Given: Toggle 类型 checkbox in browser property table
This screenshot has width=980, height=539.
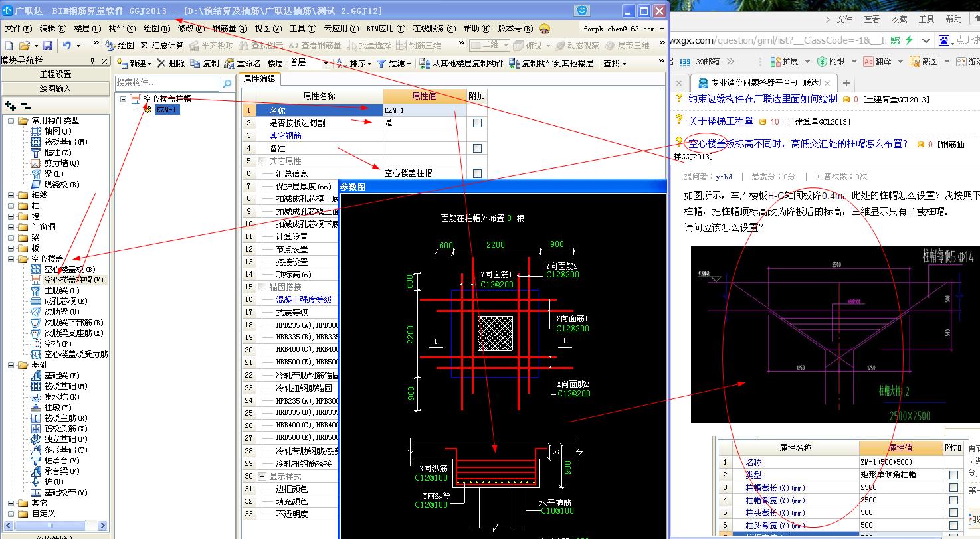Looking at the screenshot, I should click(953, 475).
